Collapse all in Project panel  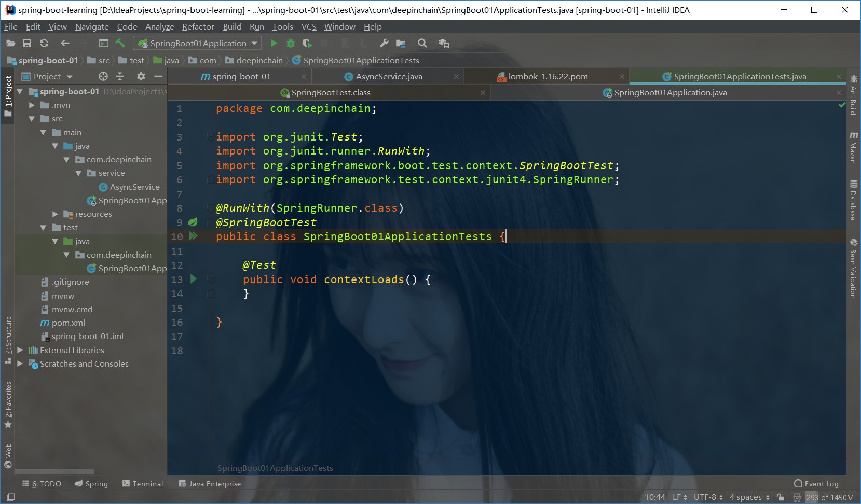click(x=120, y=76)
